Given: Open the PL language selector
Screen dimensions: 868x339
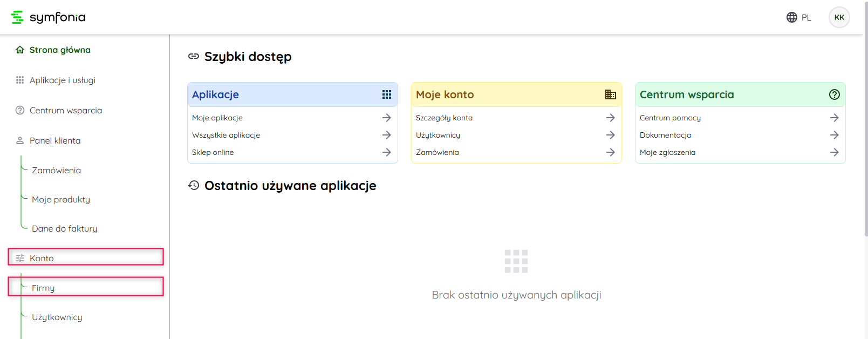Looking at the screenshot, I should tap(806, 17).
